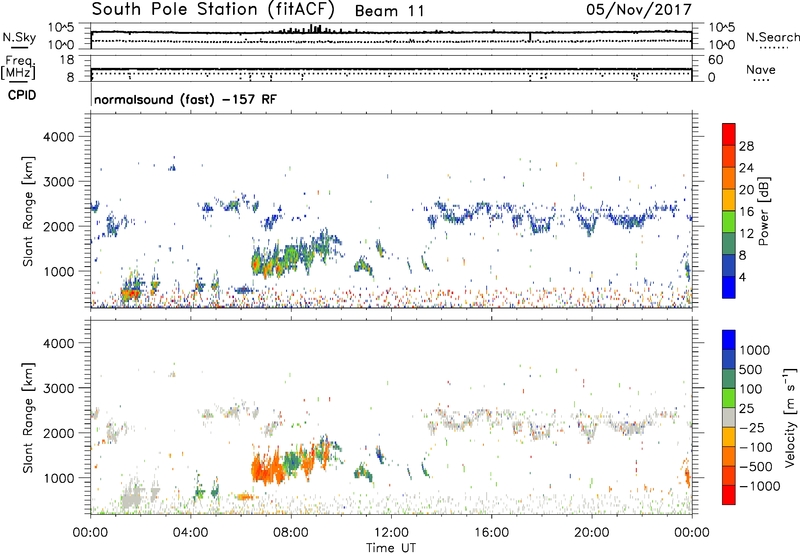Select 'normalsound (fast) -157 RF' text
800x554 pixels.
click(185, 99)
